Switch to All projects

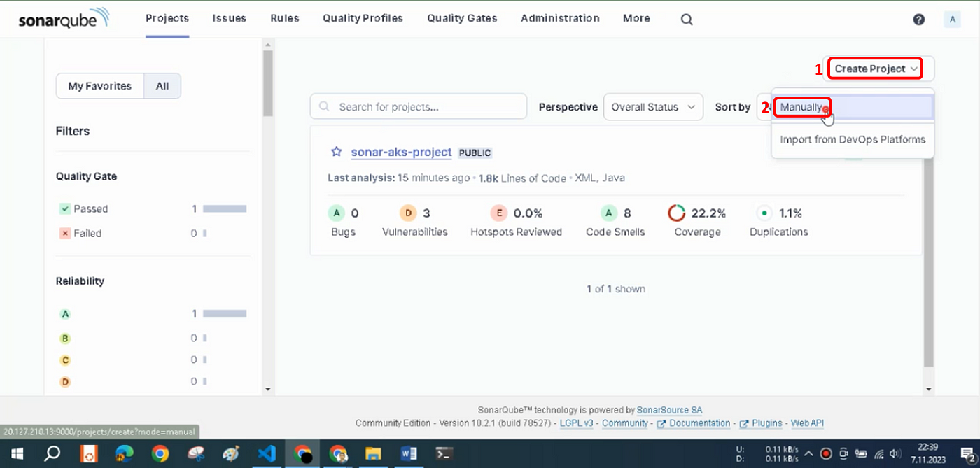pos(162,86)
